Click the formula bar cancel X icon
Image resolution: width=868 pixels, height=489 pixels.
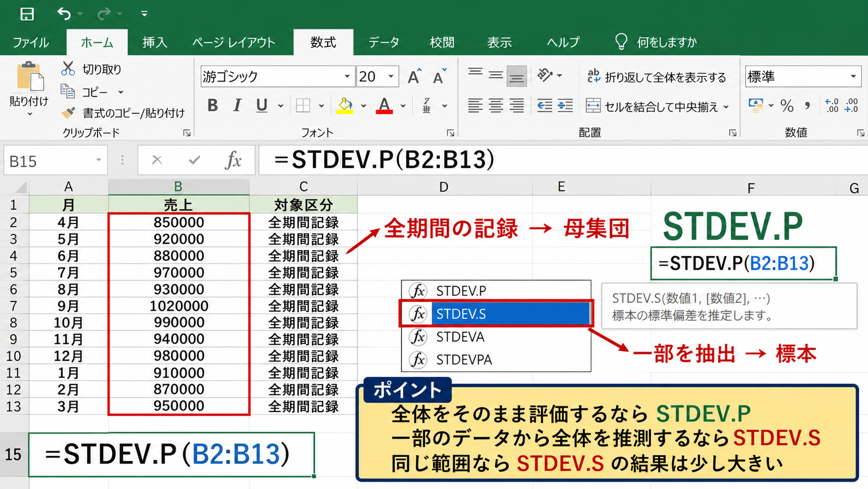[x=157, y=160]
